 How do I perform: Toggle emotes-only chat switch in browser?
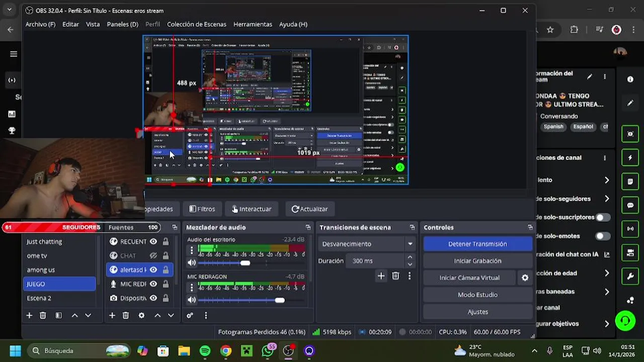coord(603,236)
